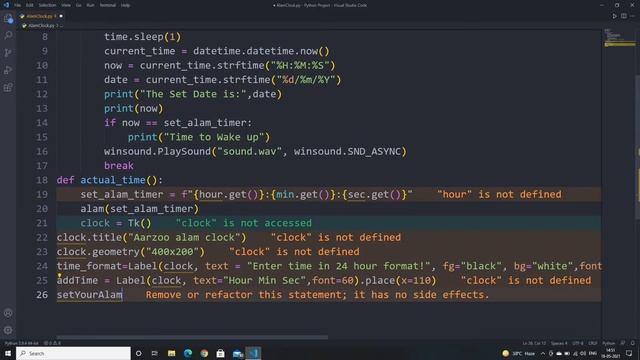
Task: Click the VS Code logo icon
Action: tap(6, 5)
